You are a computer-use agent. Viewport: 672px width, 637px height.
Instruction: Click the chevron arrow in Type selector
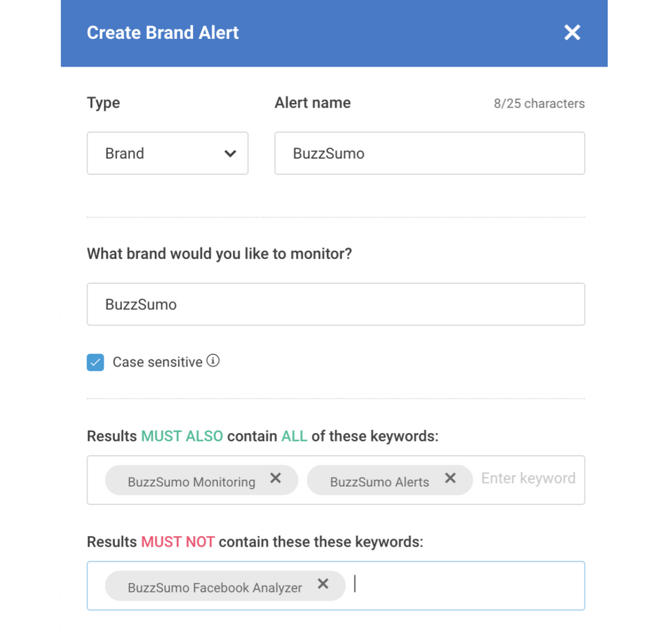[230, 154]
